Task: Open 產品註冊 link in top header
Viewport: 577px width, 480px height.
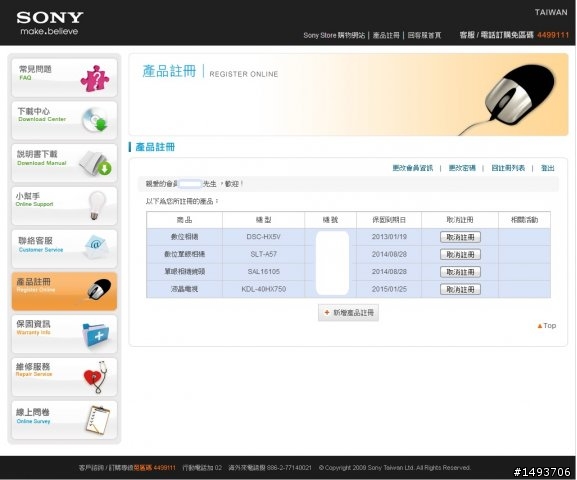Action: [386, 35]
